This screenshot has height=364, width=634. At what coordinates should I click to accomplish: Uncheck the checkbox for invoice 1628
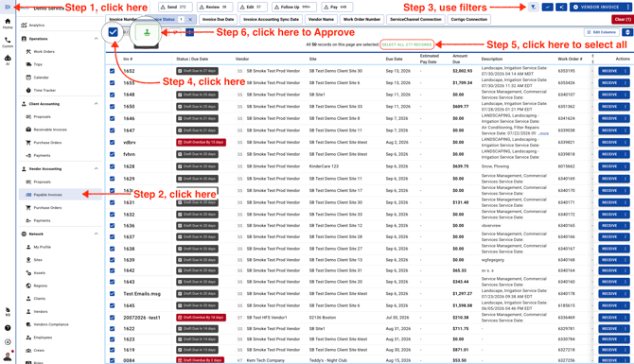[112, 166]
